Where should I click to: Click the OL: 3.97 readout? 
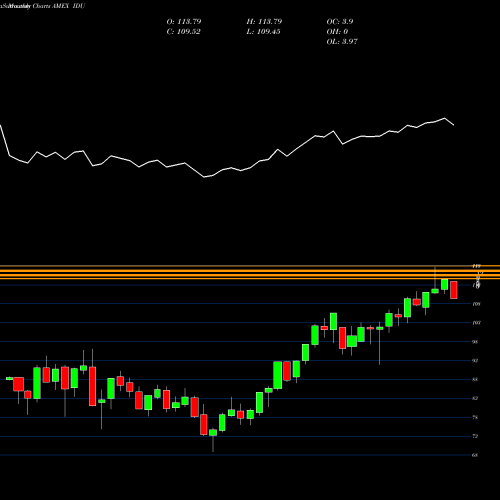pyautogui.click(x=342, y=42)
